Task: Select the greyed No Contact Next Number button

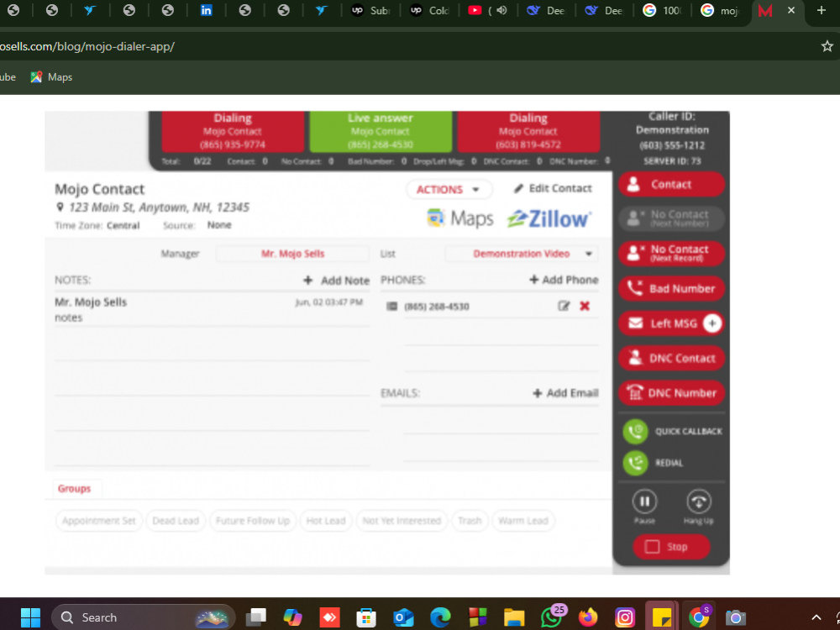Action: tap(671, 218)
